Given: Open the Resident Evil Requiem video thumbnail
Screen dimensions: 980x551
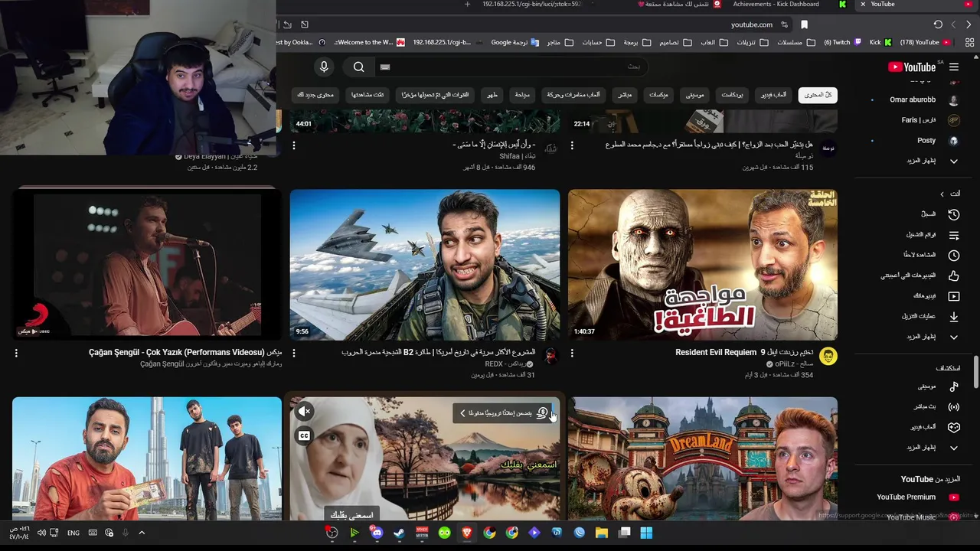Looking at the screenshot, I should (703, 265).
